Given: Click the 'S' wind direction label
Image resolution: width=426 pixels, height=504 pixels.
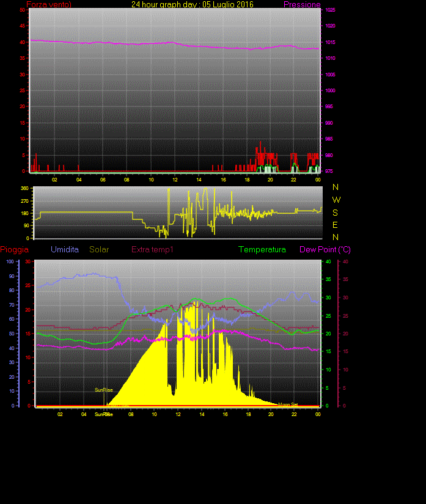Looking at the screenshot, I should click(336, 213).
